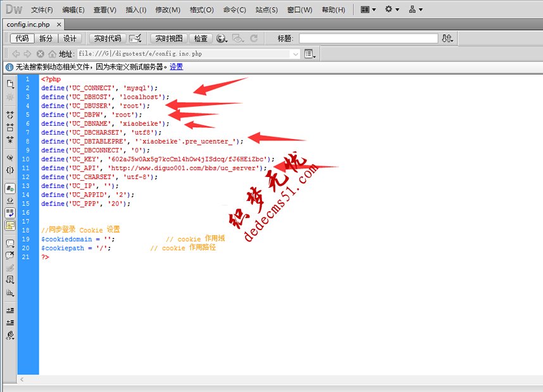The width and height of the screenshot is (543, 392).
Task: Toggle line numbers in the code view
Action: (9, 188)
